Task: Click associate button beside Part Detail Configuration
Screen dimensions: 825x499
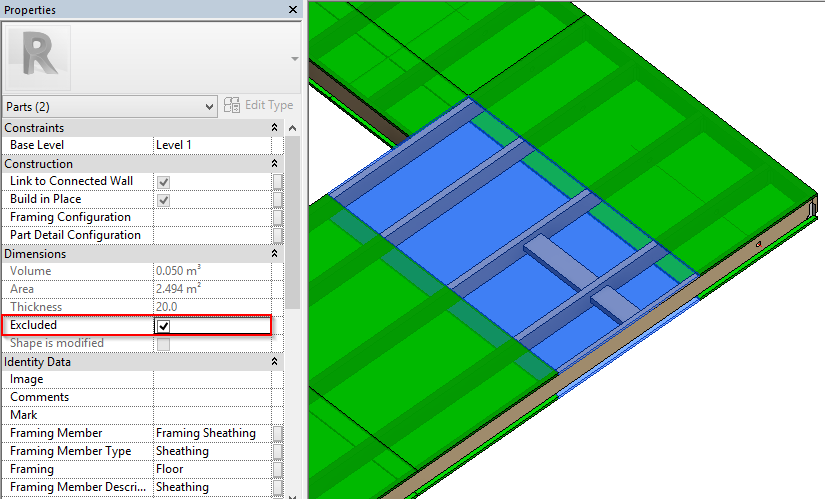Action: click(278, 236)
